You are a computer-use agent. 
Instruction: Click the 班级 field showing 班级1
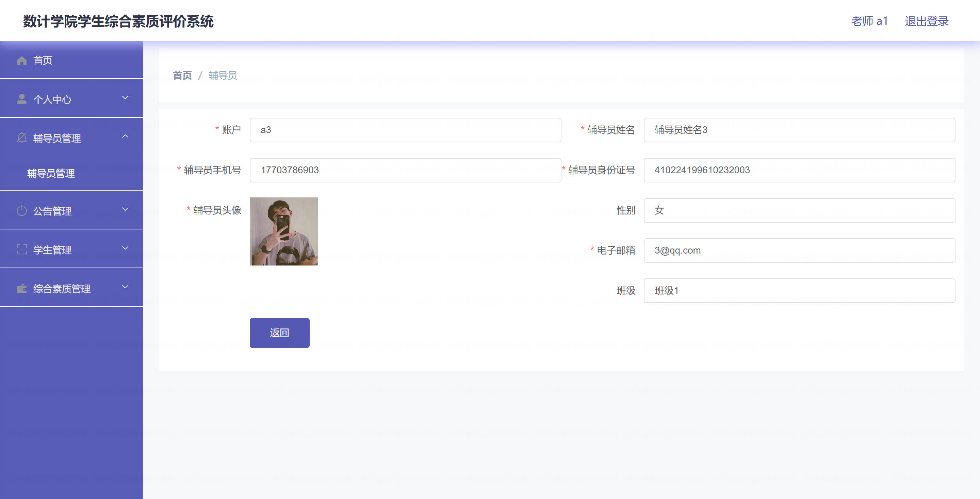[x=799, y=290]
